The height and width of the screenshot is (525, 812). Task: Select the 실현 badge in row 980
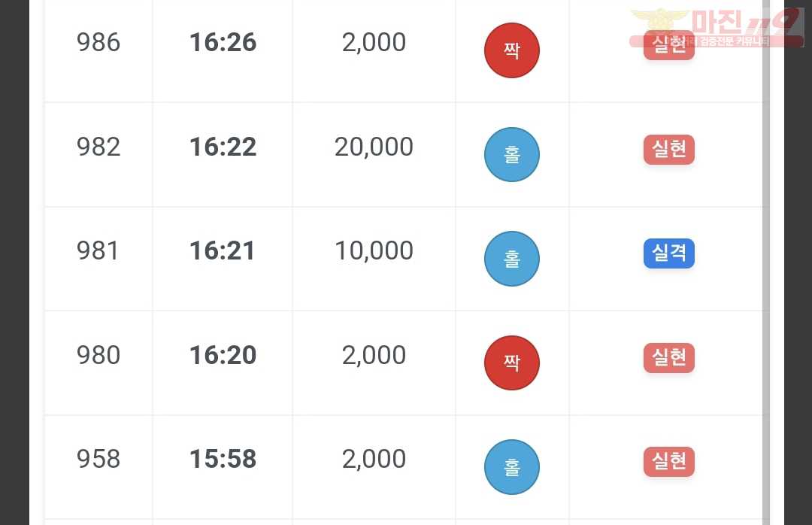[668, 357]
